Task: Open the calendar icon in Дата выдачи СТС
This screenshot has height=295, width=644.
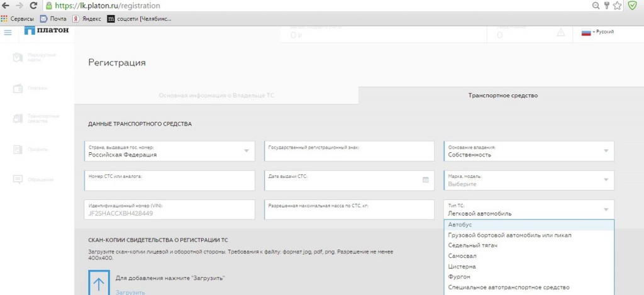Action: click(425, 180)
